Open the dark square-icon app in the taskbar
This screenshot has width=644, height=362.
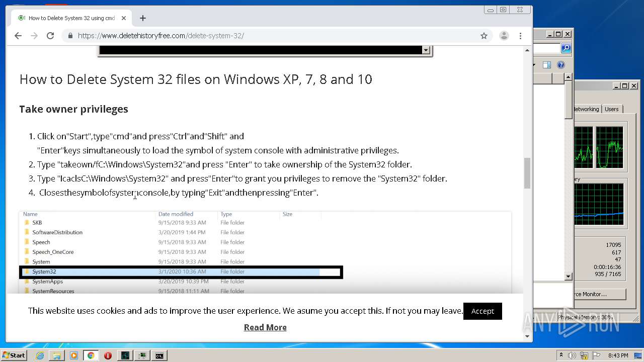coord(125,355)
